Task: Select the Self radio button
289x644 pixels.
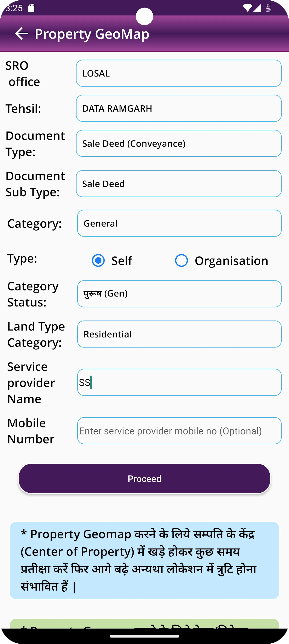Action: tap(98, 261)
